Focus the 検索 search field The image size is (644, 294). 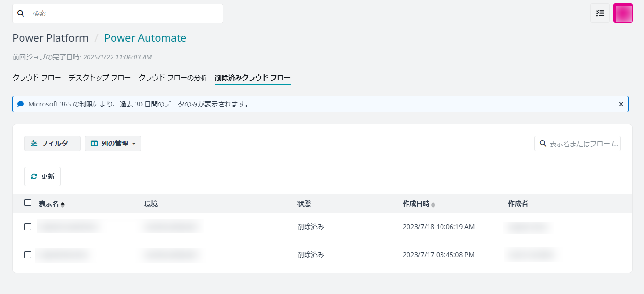(x=118, y=13)
